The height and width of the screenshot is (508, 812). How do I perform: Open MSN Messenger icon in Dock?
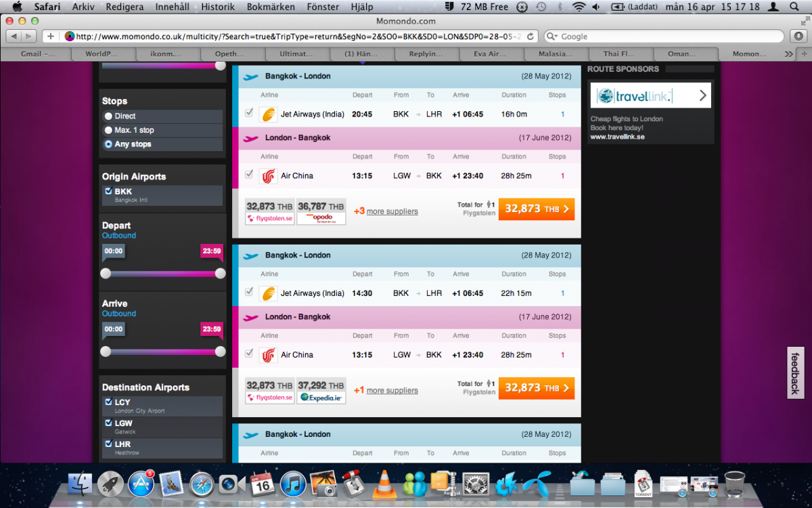pyautogui.click(x=414, y=484)
